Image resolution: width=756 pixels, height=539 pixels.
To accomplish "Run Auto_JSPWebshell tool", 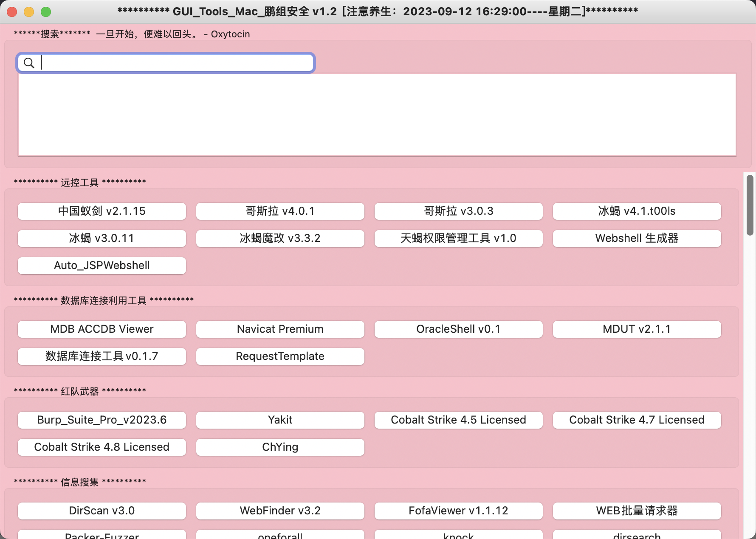I will (102, 266).
